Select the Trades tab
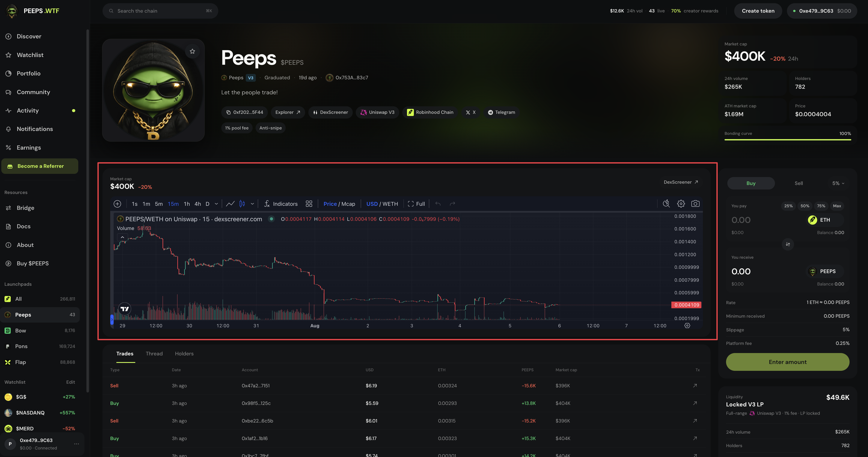 pos(125,354)
